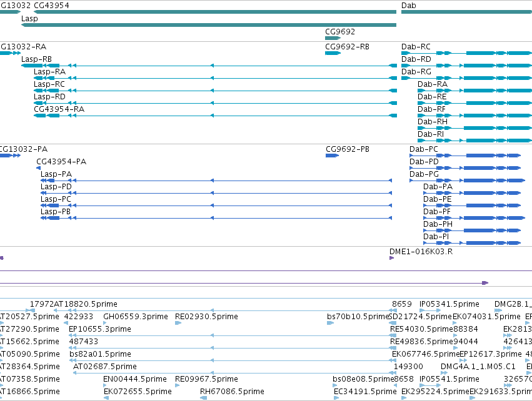Screen dimensions: 532x401
Task: Select the Dab-PI protein label
Action: pos(436,237)
